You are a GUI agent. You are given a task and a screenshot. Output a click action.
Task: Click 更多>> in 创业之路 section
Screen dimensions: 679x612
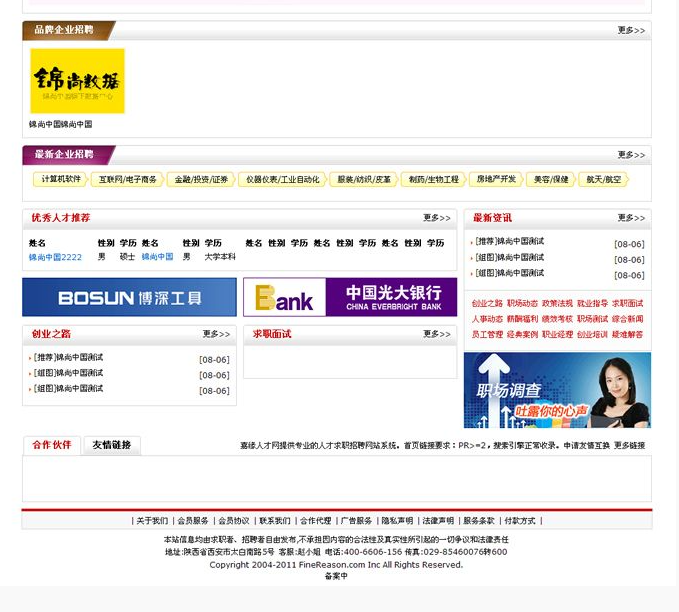(216, 334)
